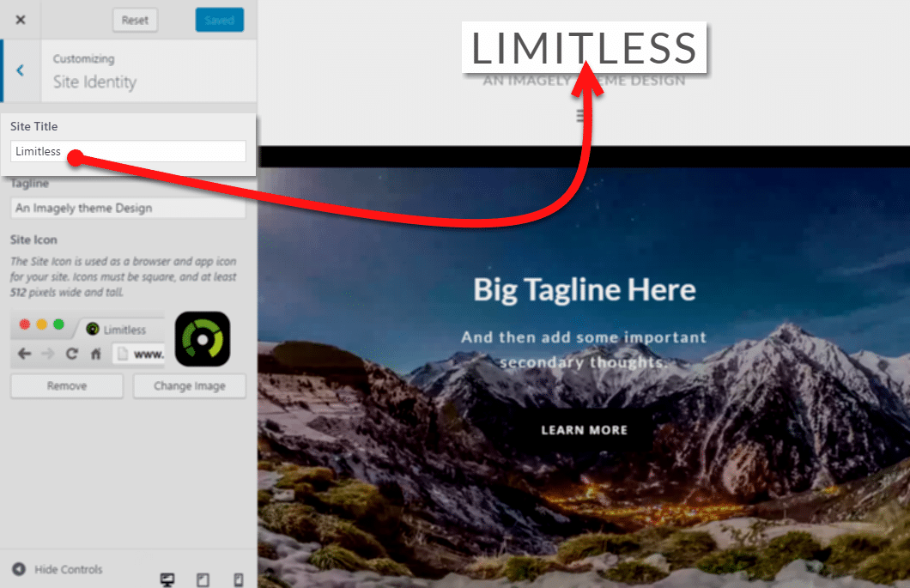Switch preview to desktop device icon
Viewport: 910px width, 588px height.
(x=167, y=579)
